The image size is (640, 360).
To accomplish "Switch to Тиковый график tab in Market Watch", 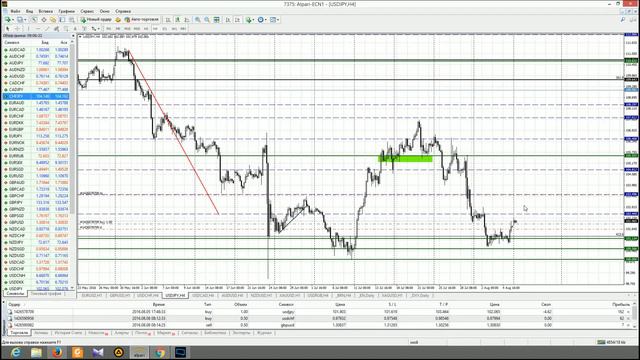I will (47, 294).
